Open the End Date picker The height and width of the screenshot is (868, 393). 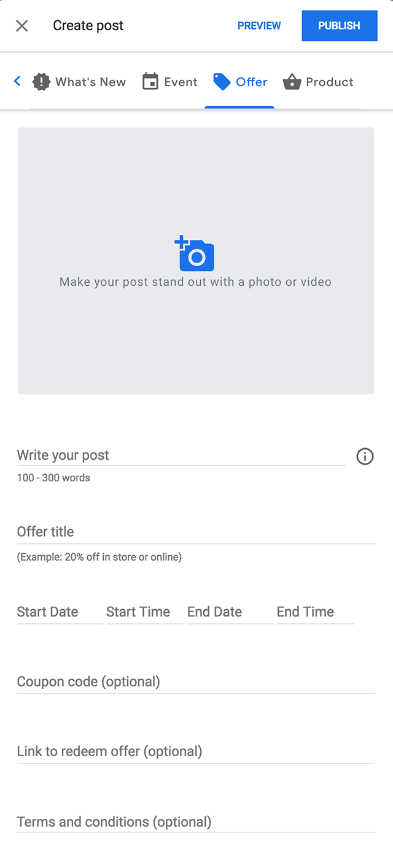[x=229, y=612]
